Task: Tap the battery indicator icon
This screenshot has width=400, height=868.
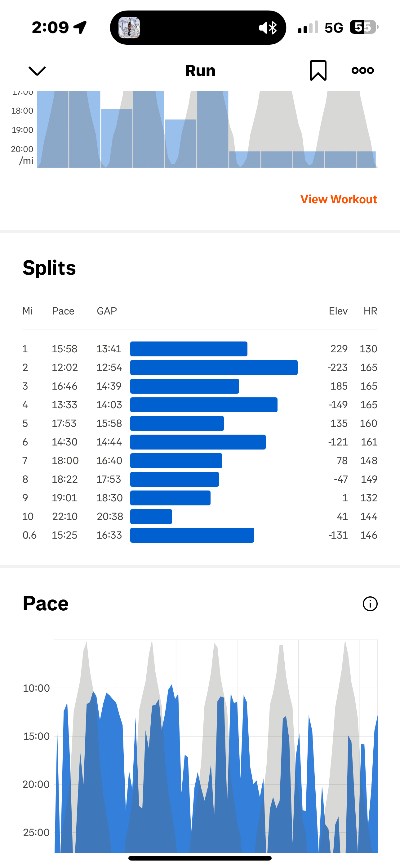Action: coord(364,27)
